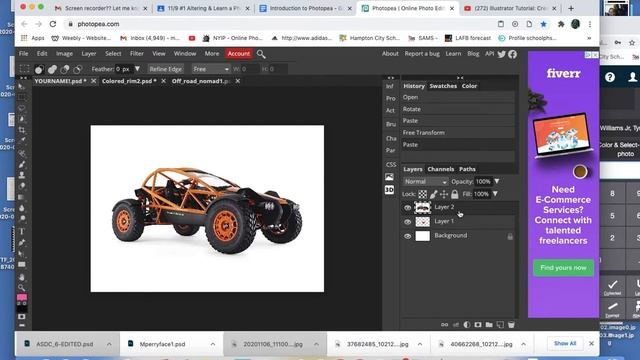640x360 pixels.
Task: Switch to the Colored_rim2.psd document tab
Action: pos(129,81)
